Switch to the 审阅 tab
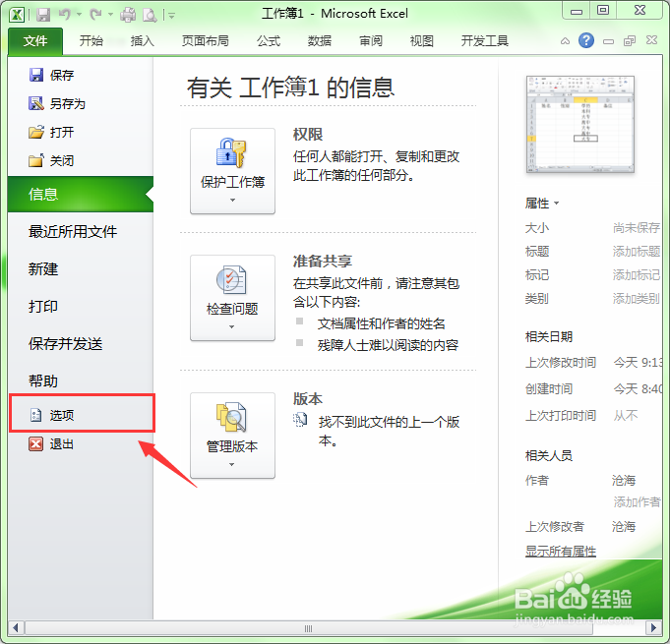 coord(371,41)
